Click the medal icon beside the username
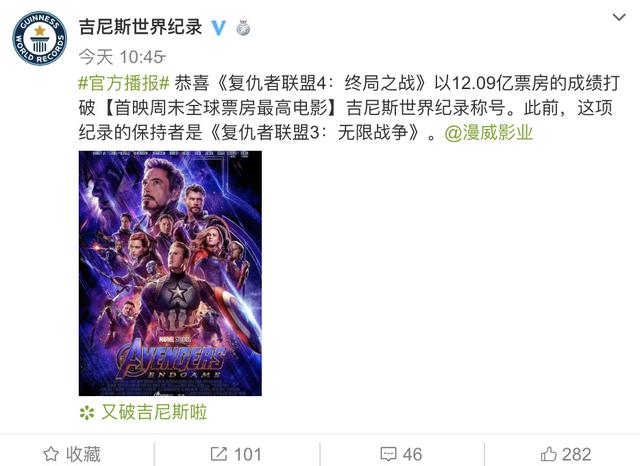The image size is (640, 466). pos(243,28)
